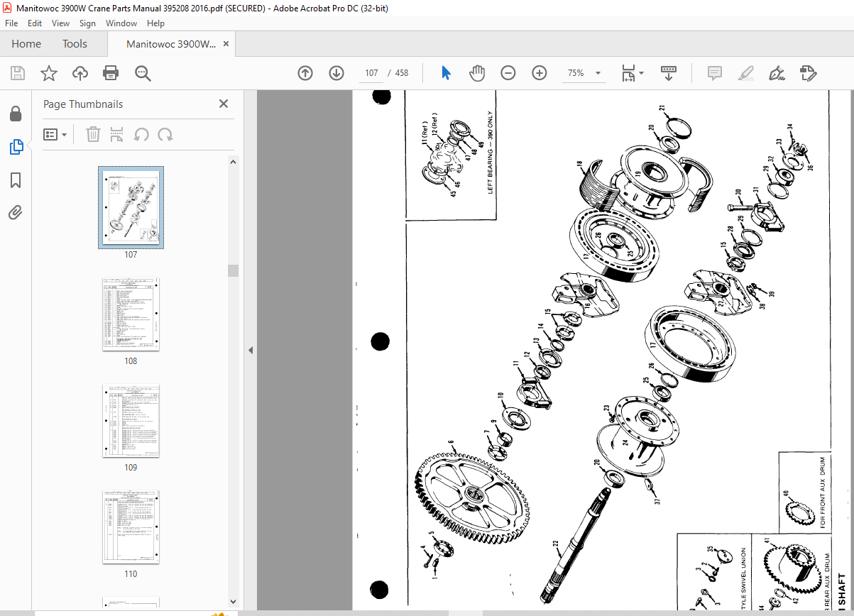This screenshot has width=854, height=616.
Task: Zoom in with the plus circle icon
Action: [x=540, y=73]
